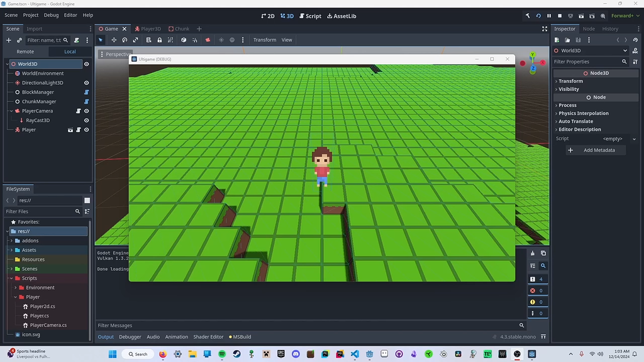Viewport: 644px width, 362px height.
Task: Collapse the PlayerCamera tree node
Action: point(11,111)
